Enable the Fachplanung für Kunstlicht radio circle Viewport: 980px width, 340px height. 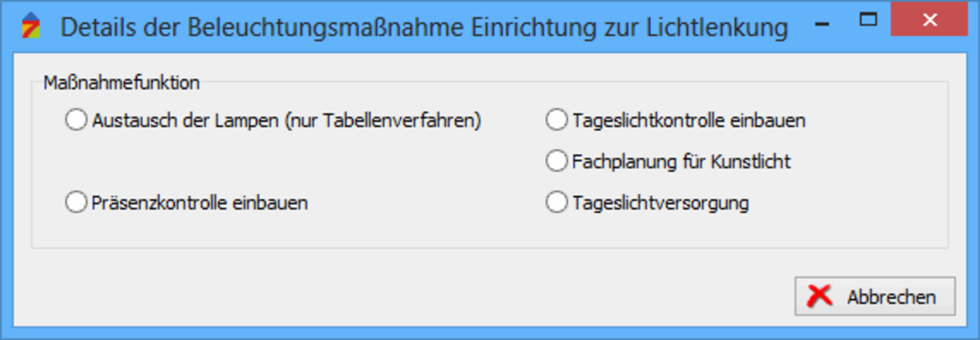point(556,162)
